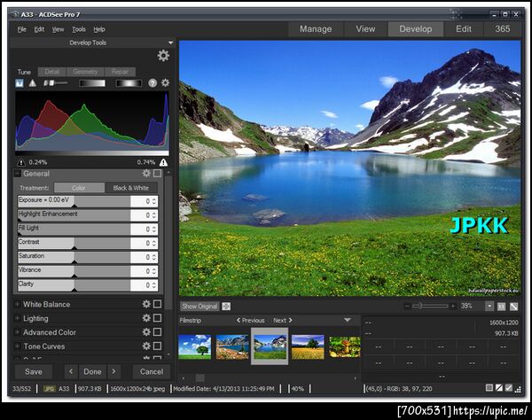The width and height of the screenshot is (532, 420).
Task: Click the right arrow beside Done
Action: [114, 371]
